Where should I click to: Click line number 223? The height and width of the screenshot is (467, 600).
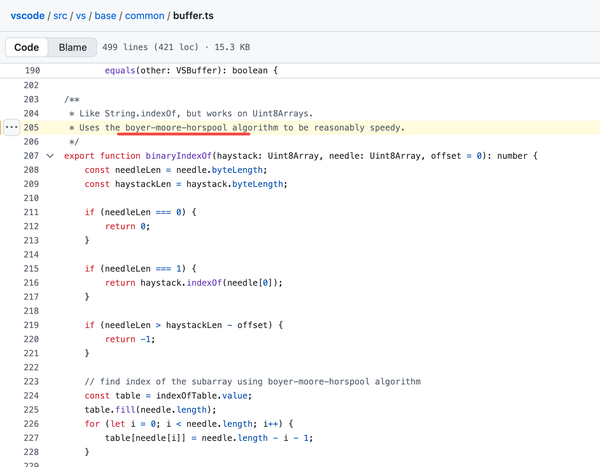coord(31,381)
